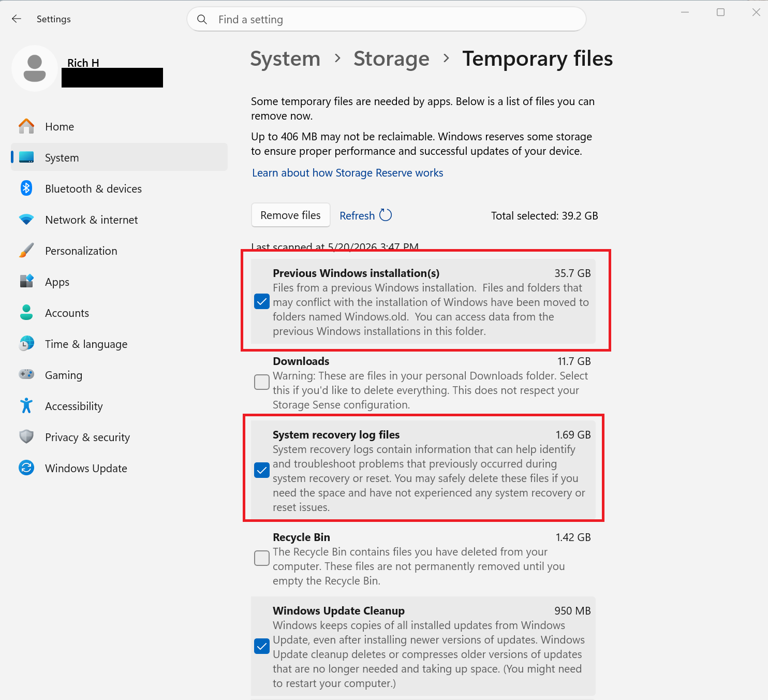Click Total selected: 39.2 GB text
This screenshot has width=768, height=700.
point(544,215)
